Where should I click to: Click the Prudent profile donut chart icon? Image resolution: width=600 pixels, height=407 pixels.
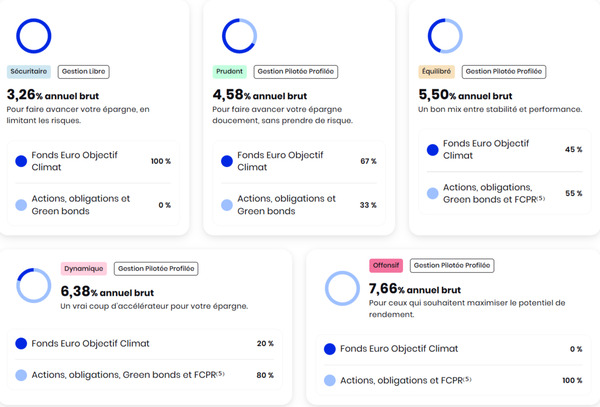point(240,36)
